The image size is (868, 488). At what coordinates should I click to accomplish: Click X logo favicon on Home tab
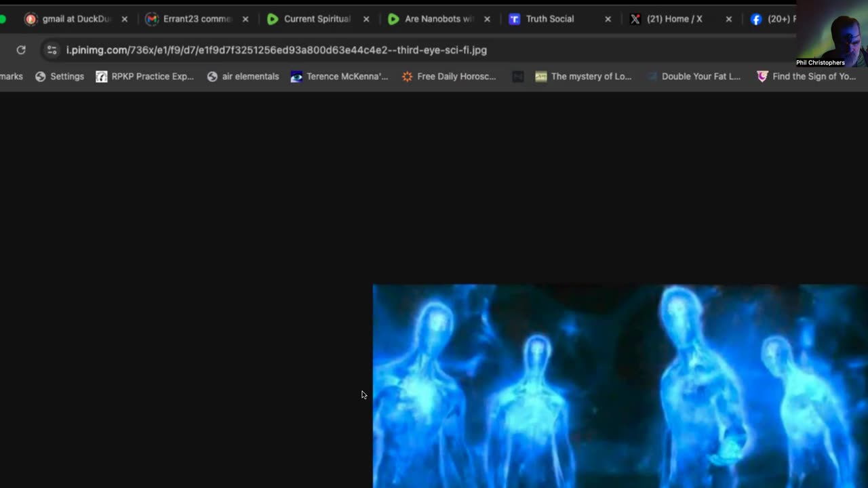(x=635, y=19)
